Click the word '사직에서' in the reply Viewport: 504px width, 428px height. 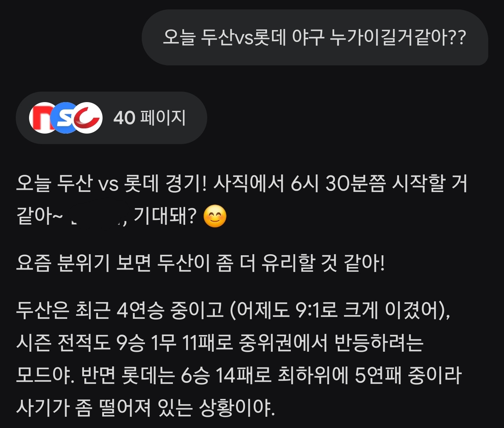(x=249, y=183)
